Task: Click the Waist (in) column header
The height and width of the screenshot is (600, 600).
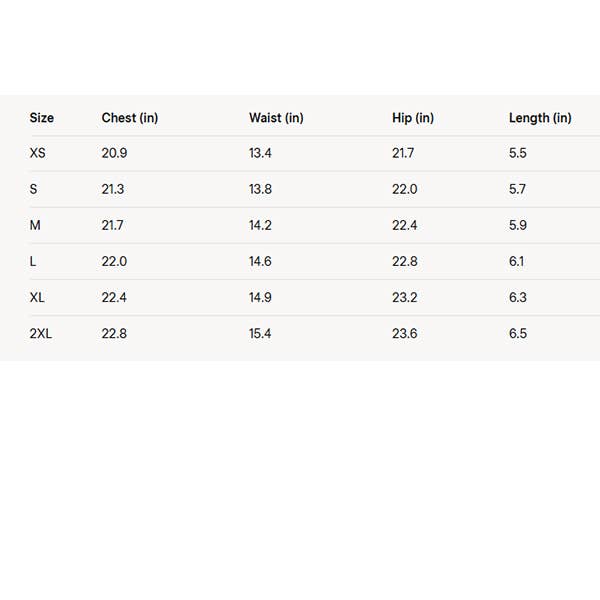Action: point(276,118)
